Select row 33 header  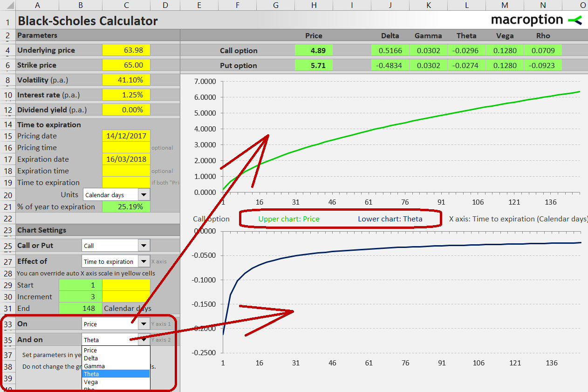tap(7, 324)
